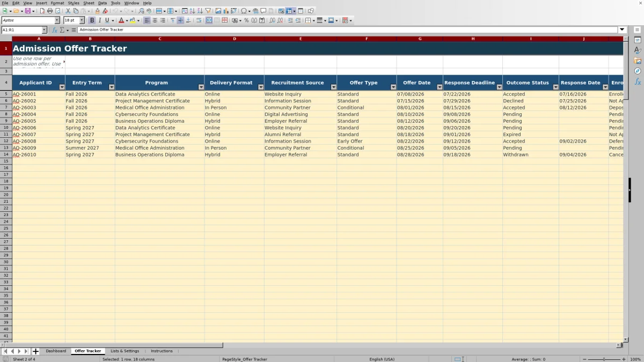
Task: Click the Print icon in toolbar
Action: coord(50,11)
